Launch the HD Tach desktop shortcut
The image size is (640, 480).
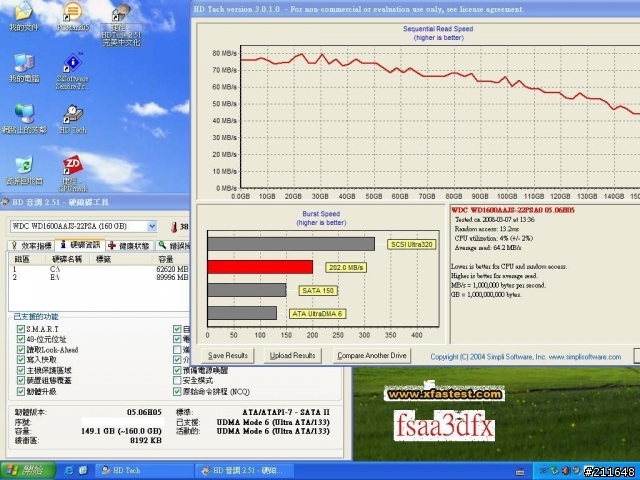pyautogui.click(x=73, y=119)
